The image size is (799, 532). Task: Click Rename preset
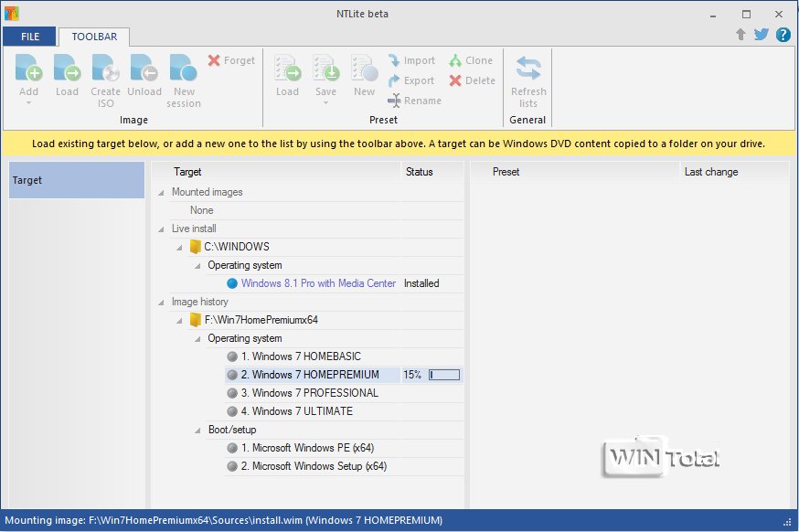[415, 101]
